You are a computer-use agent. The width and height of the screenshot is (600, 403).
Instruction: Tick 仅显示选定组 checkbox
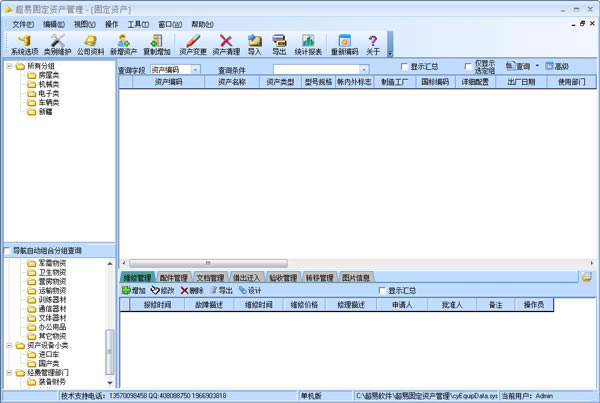point(468,67)
